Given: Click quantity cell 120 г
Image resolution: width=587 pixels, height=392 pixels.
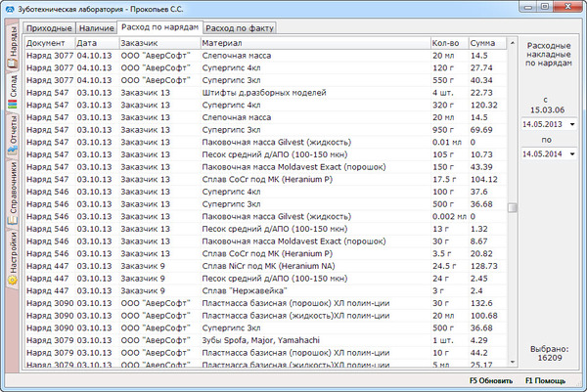Looking at the screenshot, I should coord(443,67).
